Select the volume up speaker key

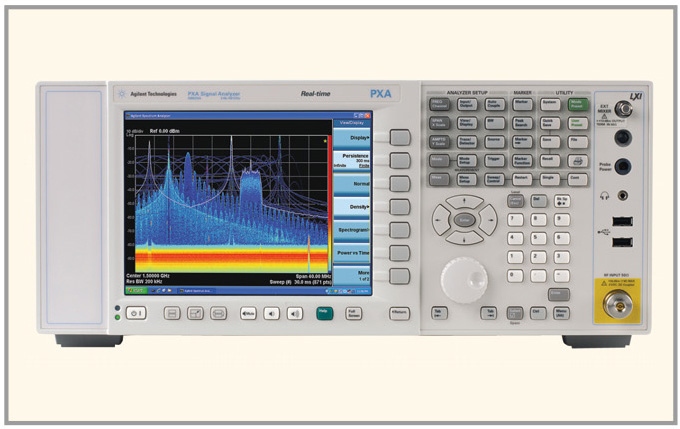point(295,313)
